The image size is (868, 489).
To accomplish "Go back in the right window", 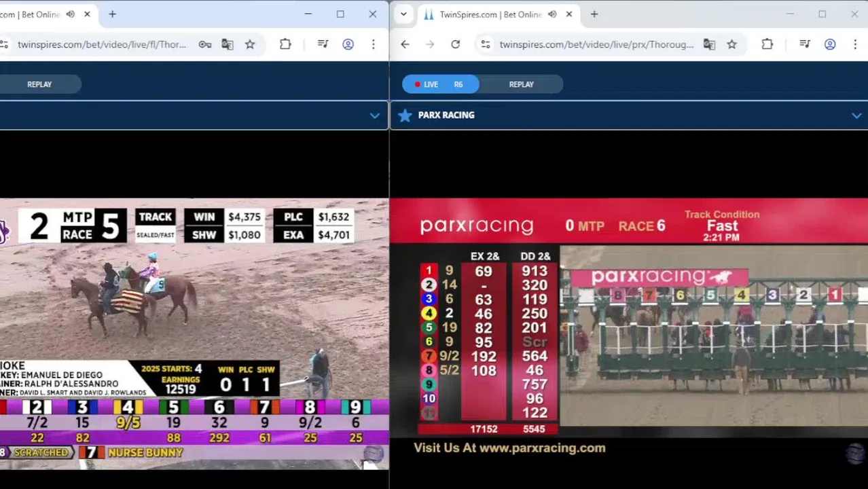I will pos(405,44).
